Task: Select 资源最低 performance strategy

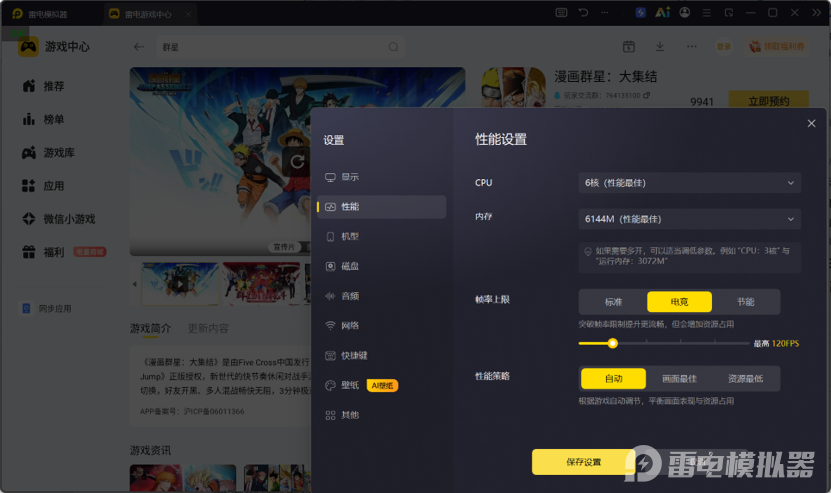Action: (745, 378)
